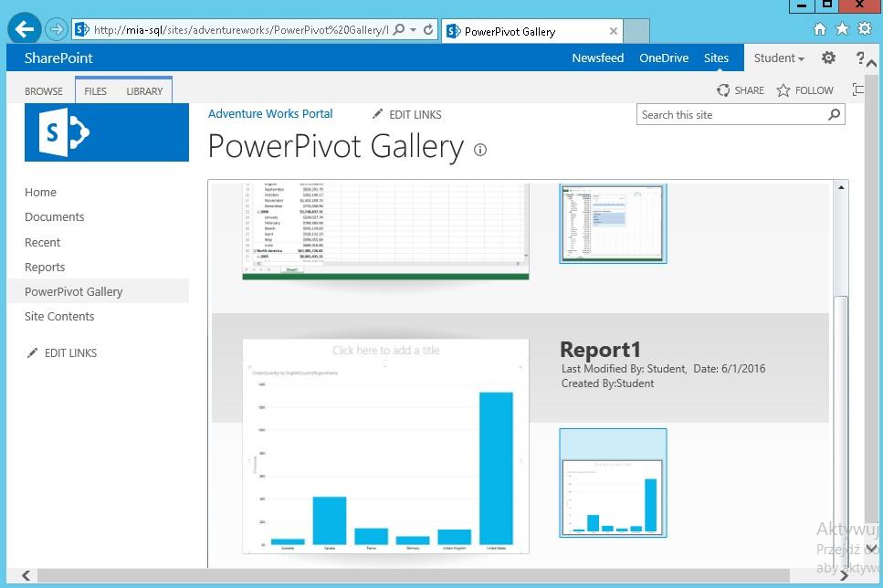Click the browser Home icon
883x588 pixels.
[820, 28]
